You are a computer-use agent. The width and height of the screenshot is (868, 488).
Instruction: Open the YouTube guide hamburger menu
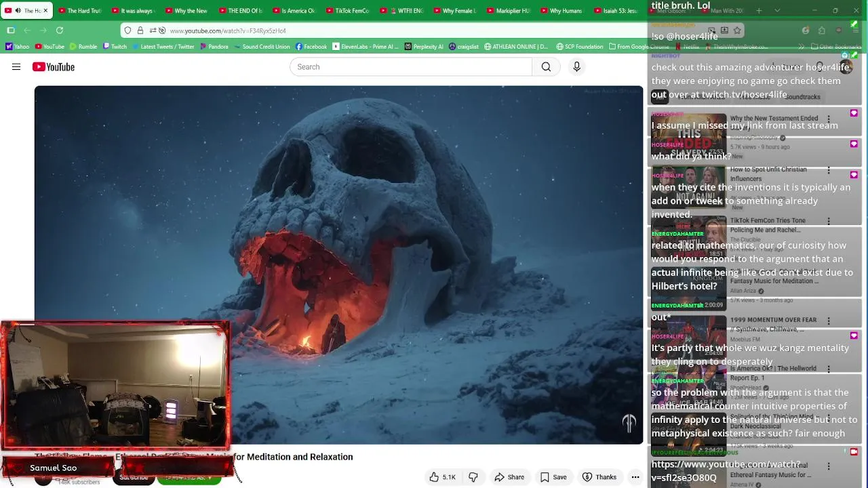tap(16, 66)
